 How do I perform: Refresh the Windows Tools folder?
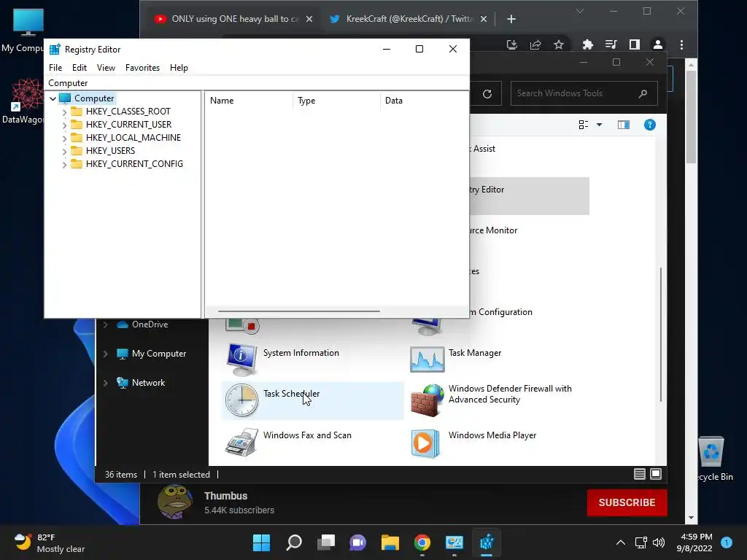point(487,94)
